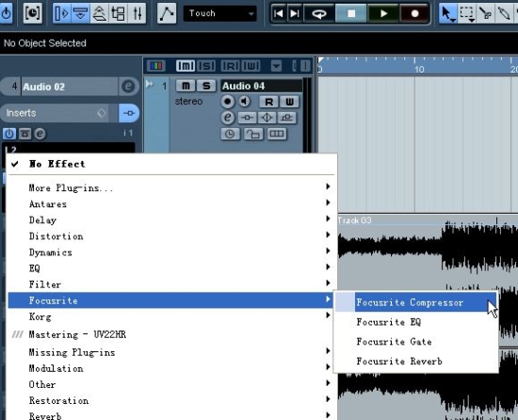Screen dimensions: 518x420
Task: Click the Play transport button
Action: 383,13
